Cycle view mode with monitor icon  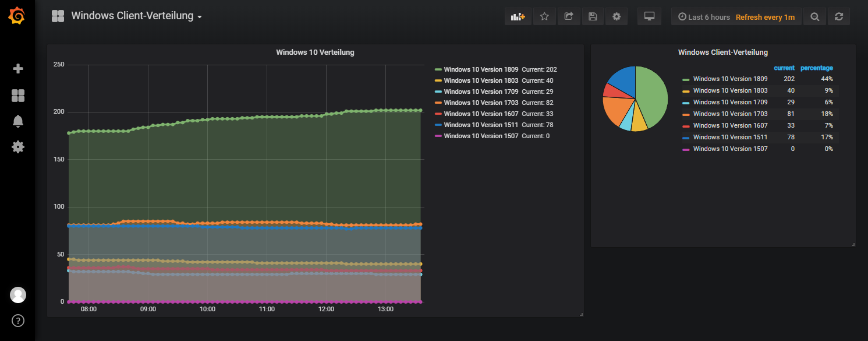(x=649, y=16)
